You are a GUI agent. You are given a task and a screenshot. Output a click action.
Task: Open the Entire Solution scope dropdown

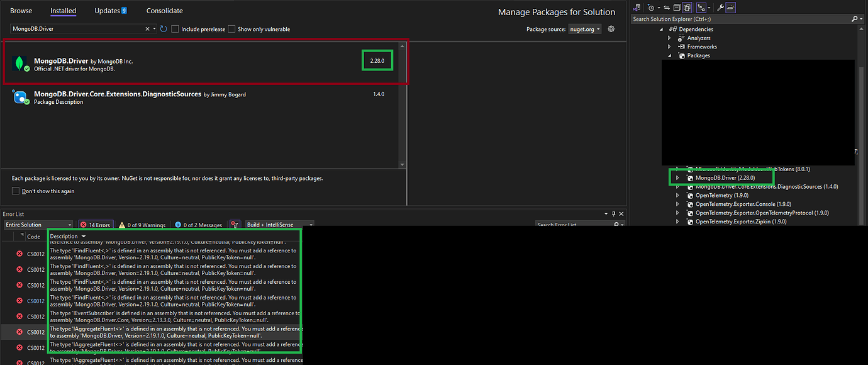(38, 224)
